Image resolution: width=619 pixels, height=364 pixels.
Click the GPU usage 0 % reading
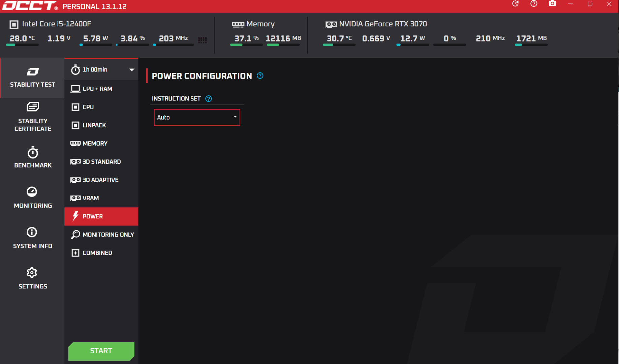(x=450, y=38)
